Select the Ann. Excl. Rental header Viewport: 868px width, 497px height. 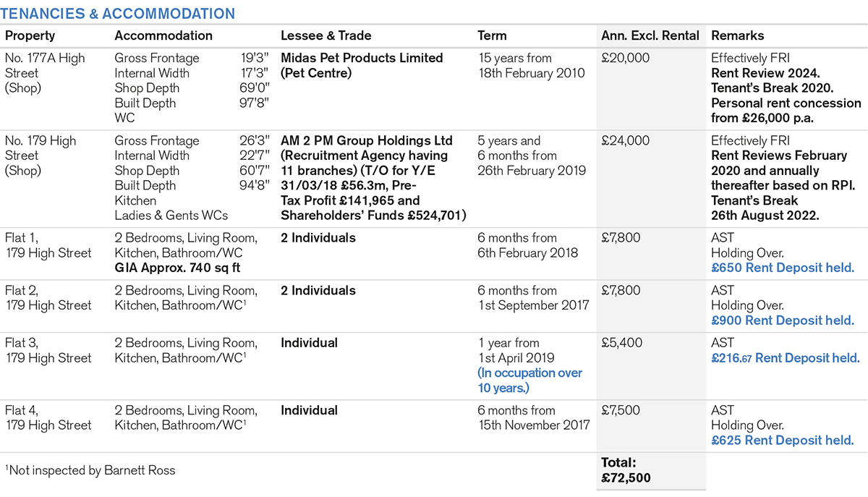coord(650,35)
